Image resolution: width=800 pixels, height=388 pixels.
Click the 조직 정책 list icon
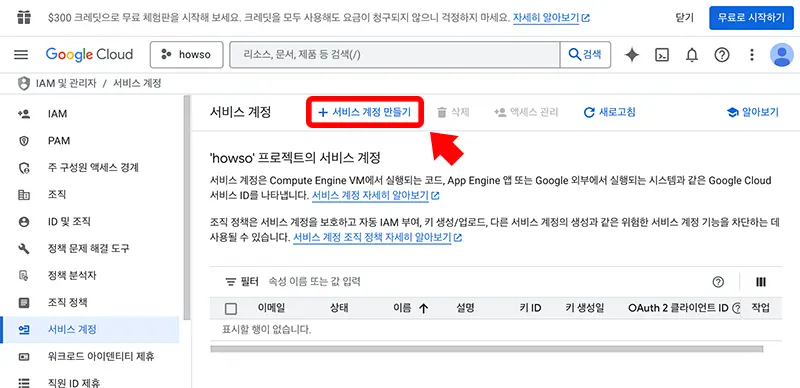click(x=23, y=303)
